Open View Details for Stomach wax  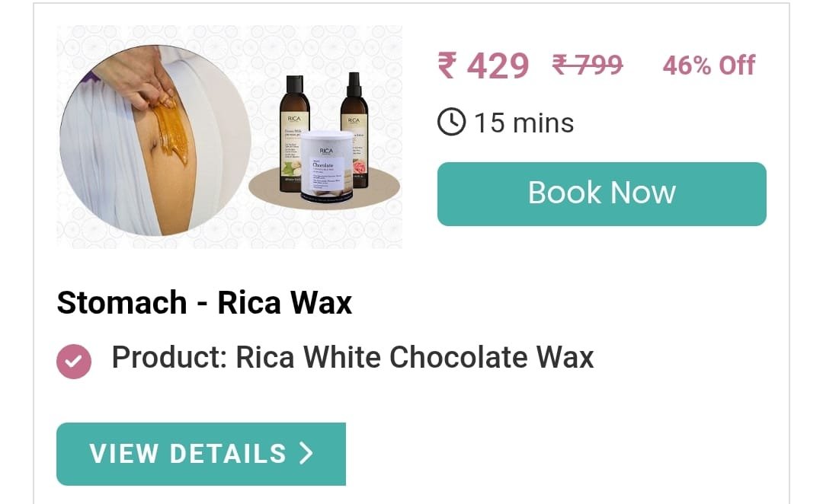coord(201,454)
